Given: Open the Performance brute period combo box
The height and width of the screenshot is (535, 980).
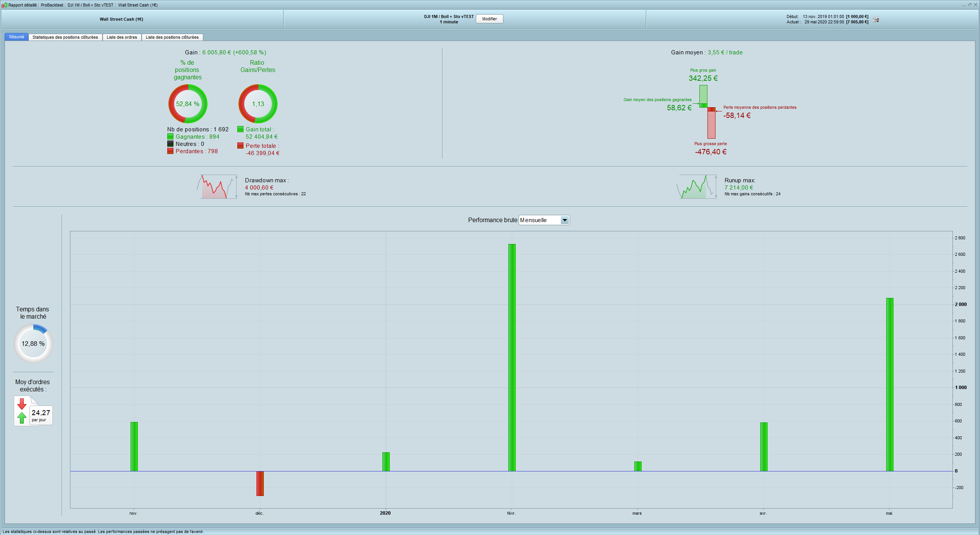Looking at the screenshot, I should point(540,220).
